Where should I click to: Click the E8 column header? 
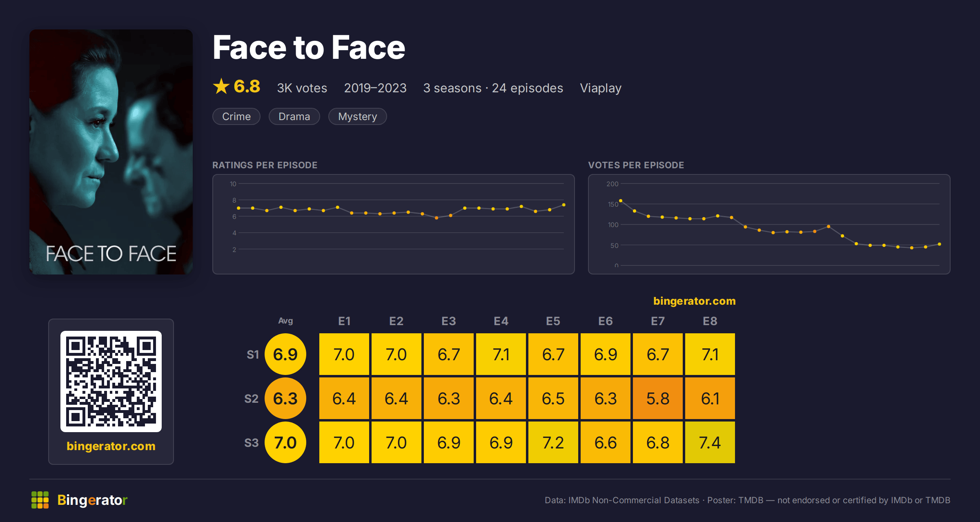[710, 321]
